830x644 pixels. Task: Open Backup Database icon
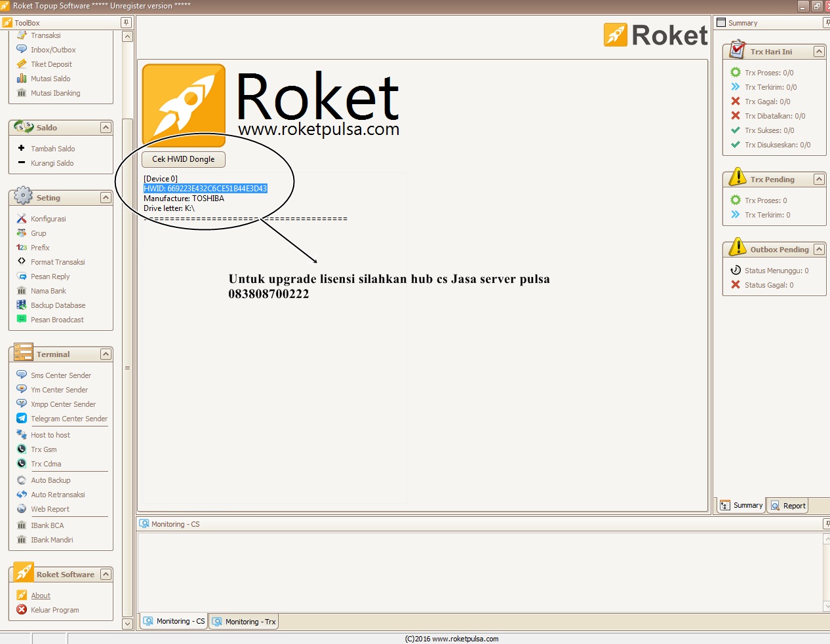coord(22,305)
